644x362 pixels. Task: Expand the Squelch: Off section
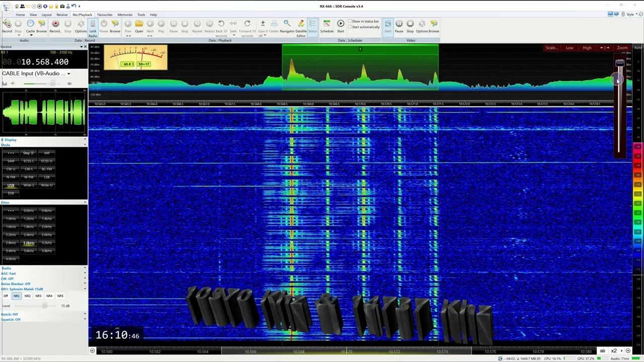85,319
